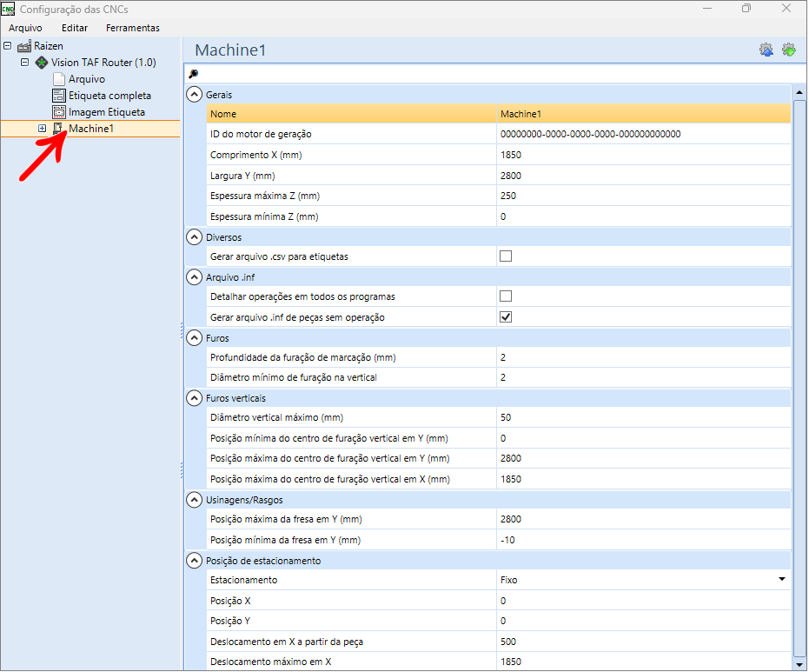This screenshot has height=672, width=809.
Task: Click the vertical scrollbar track
Action: click(x=799, y=378)
